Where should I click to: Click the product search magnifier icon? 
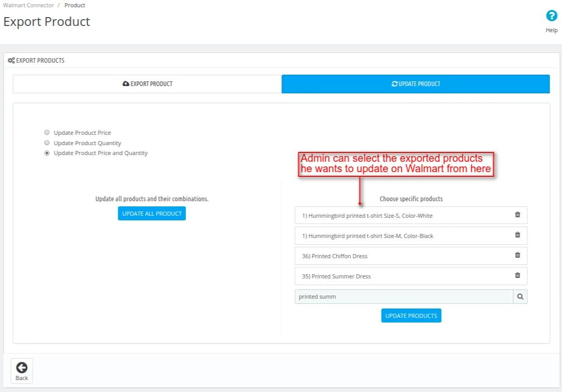520,297
